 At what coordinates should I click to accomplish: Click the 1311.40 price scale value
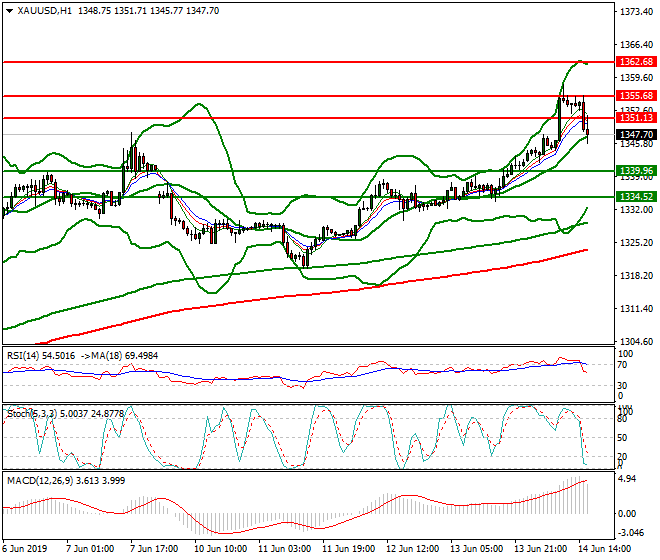(x=636, y=309)
